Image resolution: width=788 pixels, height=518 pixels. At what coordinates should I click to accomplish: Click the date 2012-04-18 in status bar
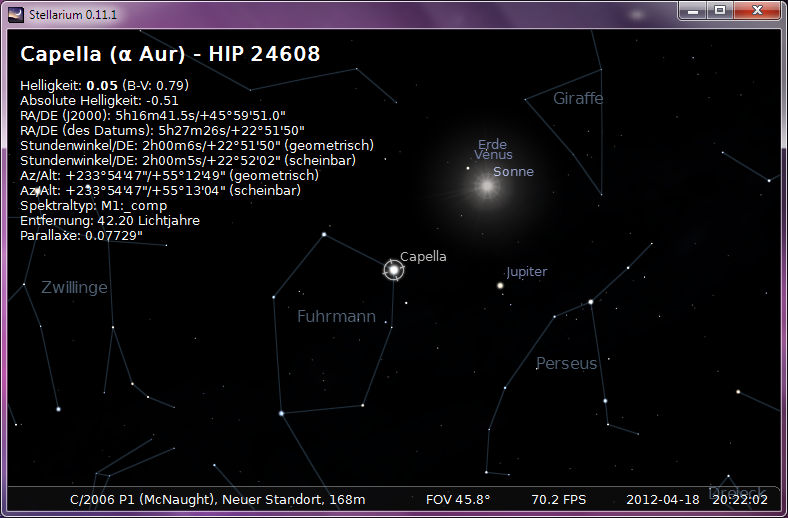[x=660, y=499]
